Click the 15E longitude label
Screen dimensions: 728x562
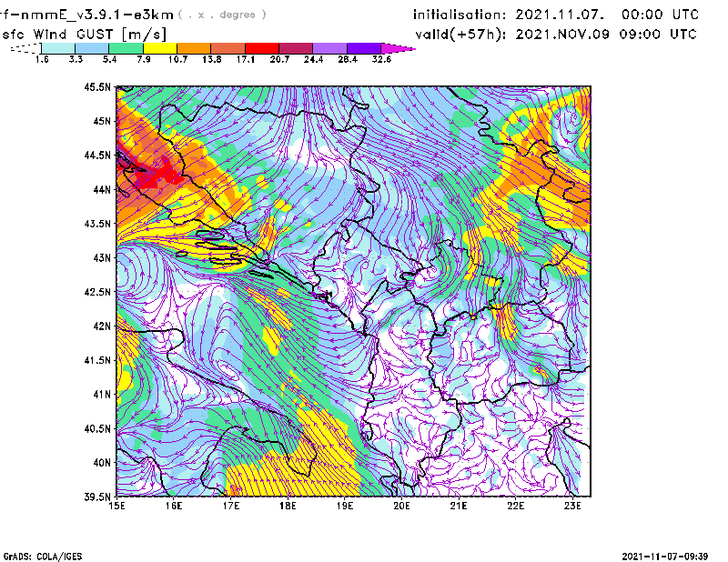click(116, 506)
